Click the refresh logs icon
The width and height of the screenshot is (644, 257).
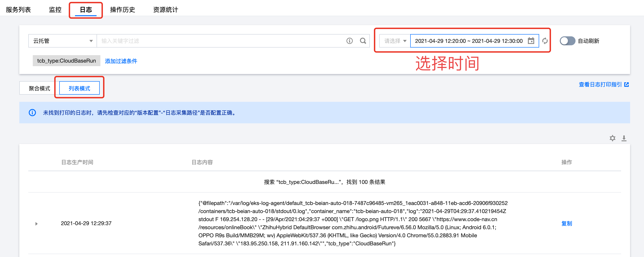545,41
